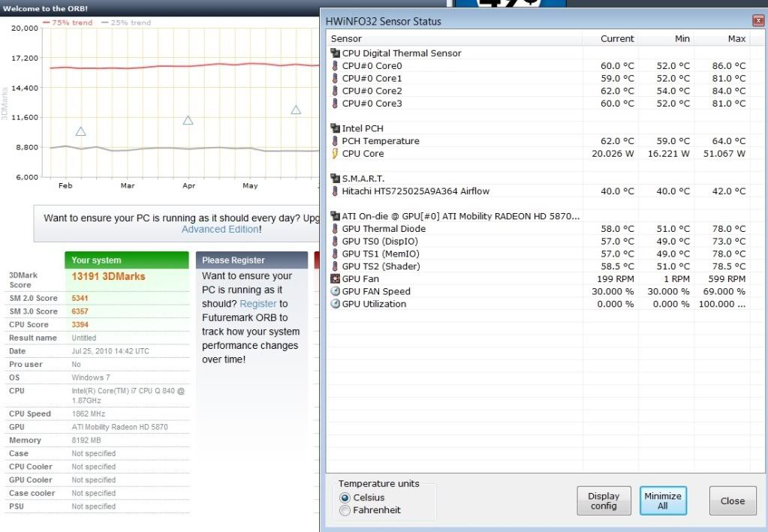The width and height of the screenshot is (768, 532).
Task: Click the thermometer icon beside CPU#0 Core3
Action: tap(335, 104)
